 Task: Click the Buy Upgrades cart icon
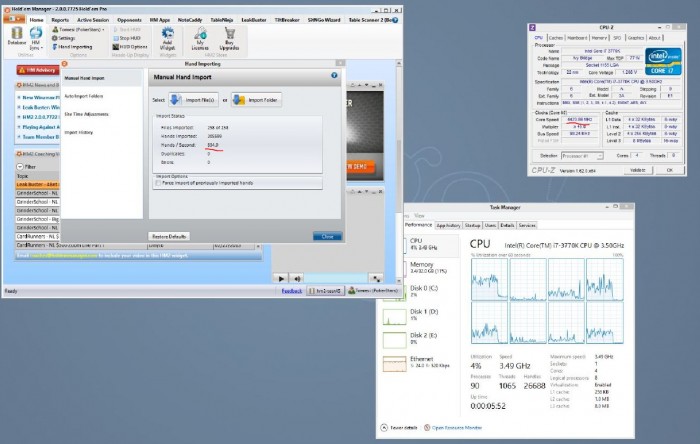[229, 38]
